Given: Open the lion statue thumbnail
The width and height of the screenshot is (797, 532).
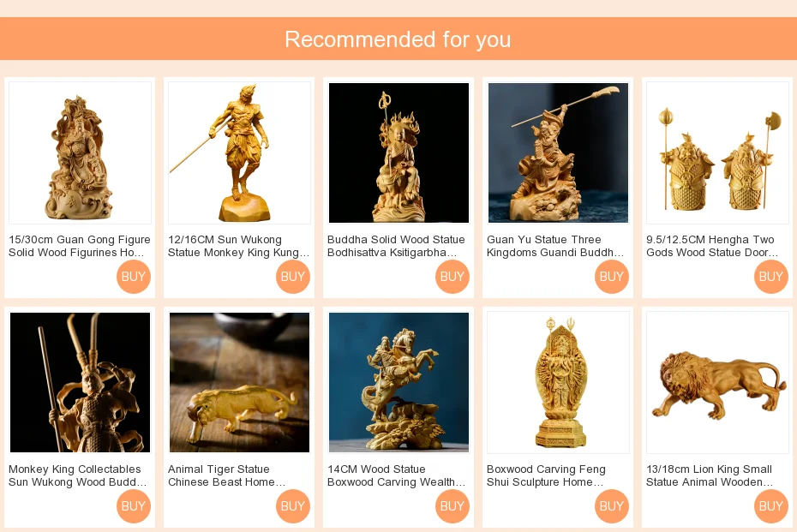Looking at the screenshot, I should click(x=717, y=383).
